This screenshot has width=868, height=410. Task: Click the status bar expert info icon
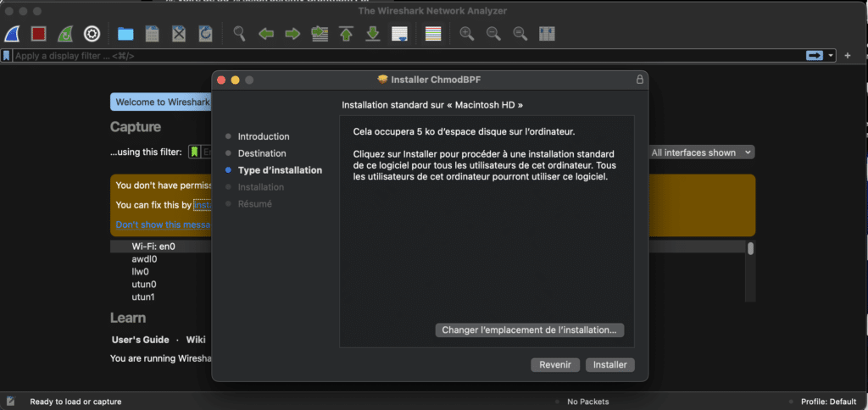(x=10, y=402)
